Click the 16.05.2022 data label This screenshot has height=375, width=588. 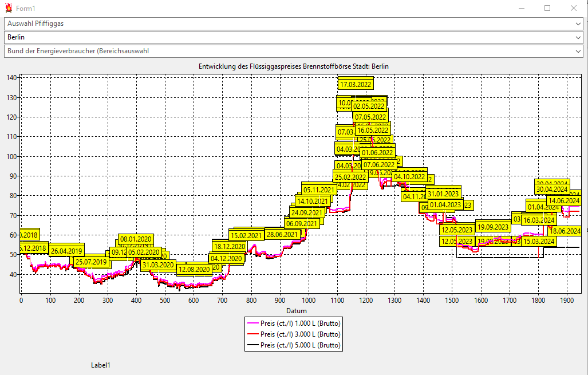[x=373, y=131]
